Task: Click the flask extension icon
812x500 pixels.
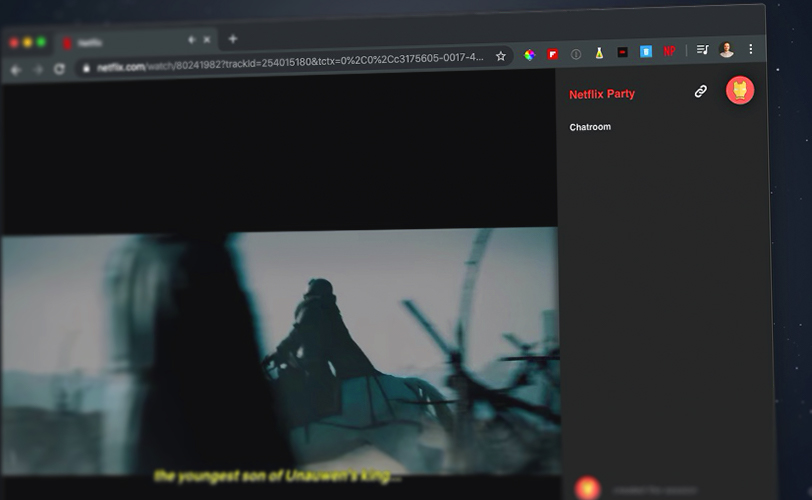Action: coord(599,53)
